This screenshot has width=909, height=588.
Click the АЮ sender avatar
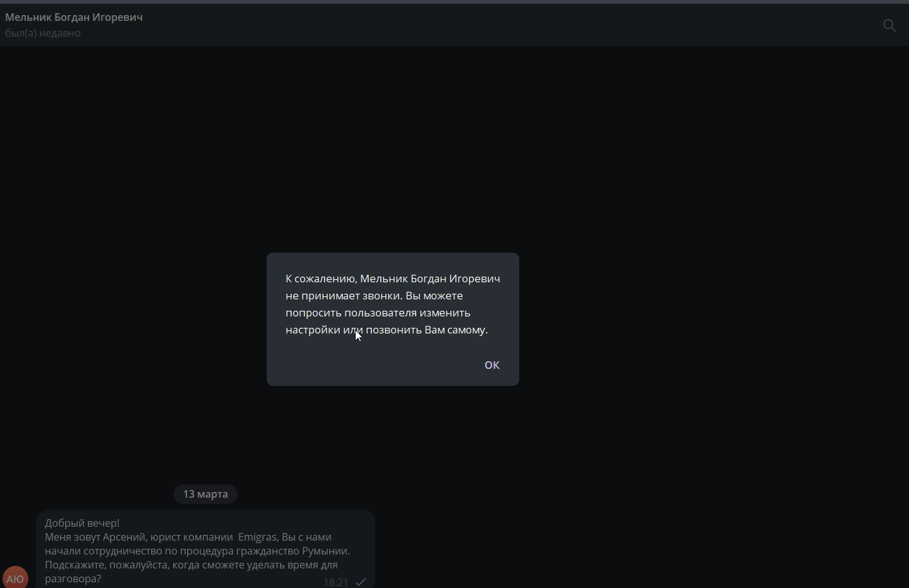point(15,577)
